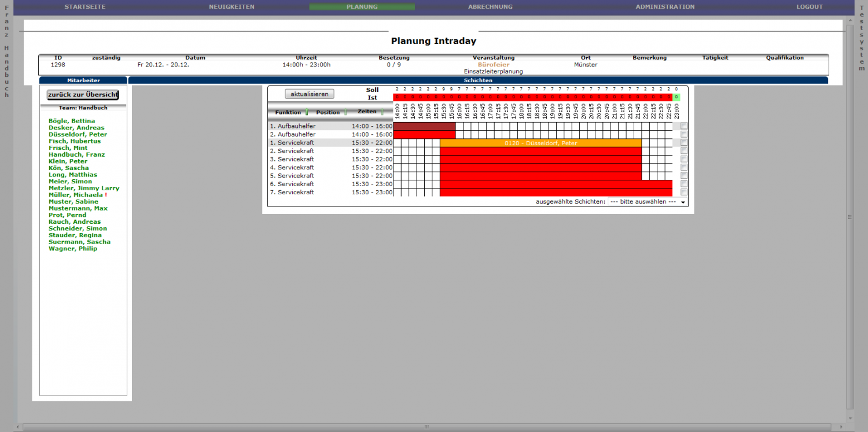Select employee Long, Matthias

tap(73, 175)
